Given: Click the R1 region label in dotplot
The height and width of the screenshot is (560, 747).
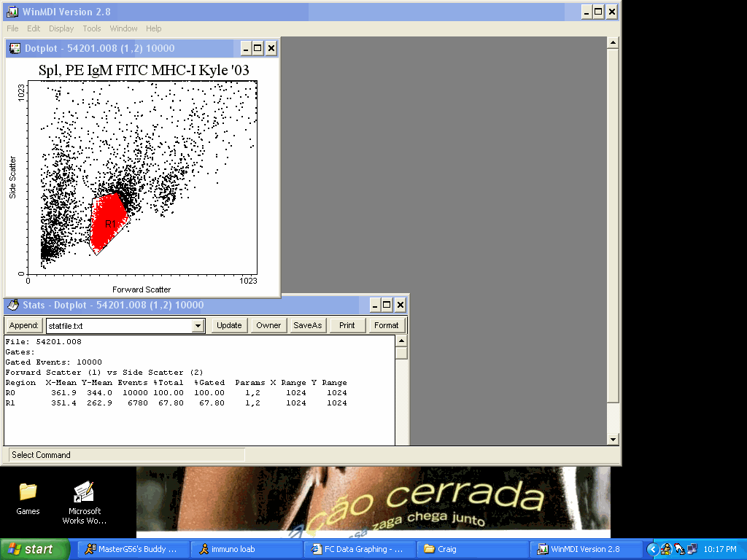Looking at the screenshot, I should (110, 224).
